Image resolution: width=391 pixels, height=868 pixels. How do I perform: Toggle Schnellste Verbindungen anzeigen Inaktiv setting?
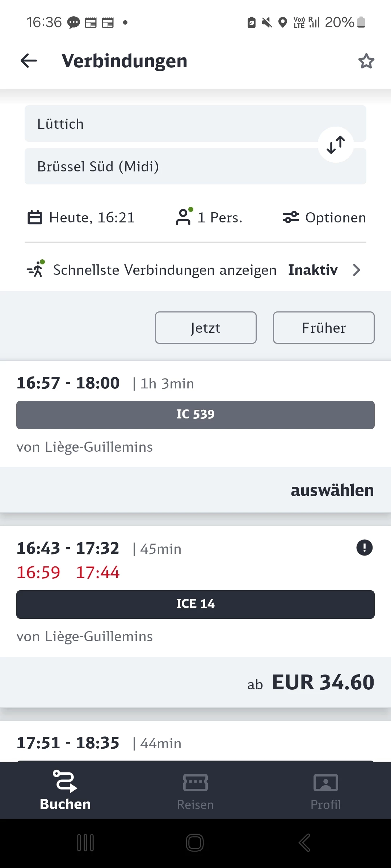coord(312,270)
